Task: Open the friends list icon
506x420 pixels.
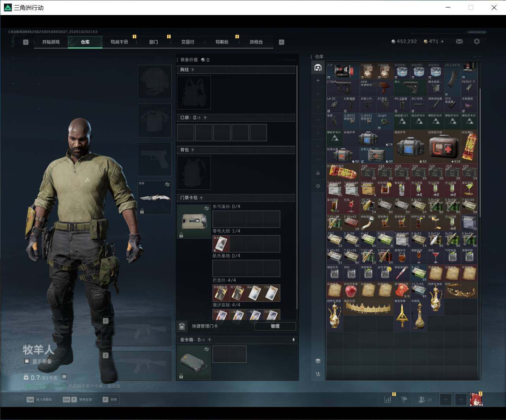Action: (x=425, y=399)
